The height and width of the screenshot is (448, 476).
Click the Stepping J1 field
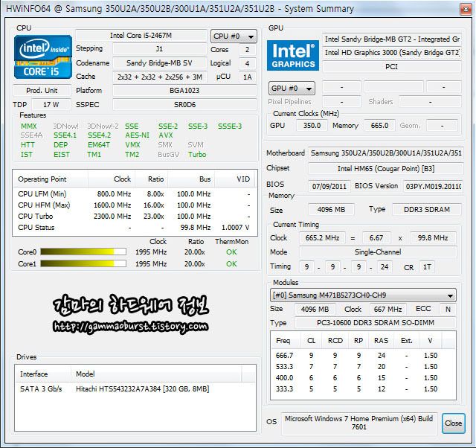click(x=159, y=49)
